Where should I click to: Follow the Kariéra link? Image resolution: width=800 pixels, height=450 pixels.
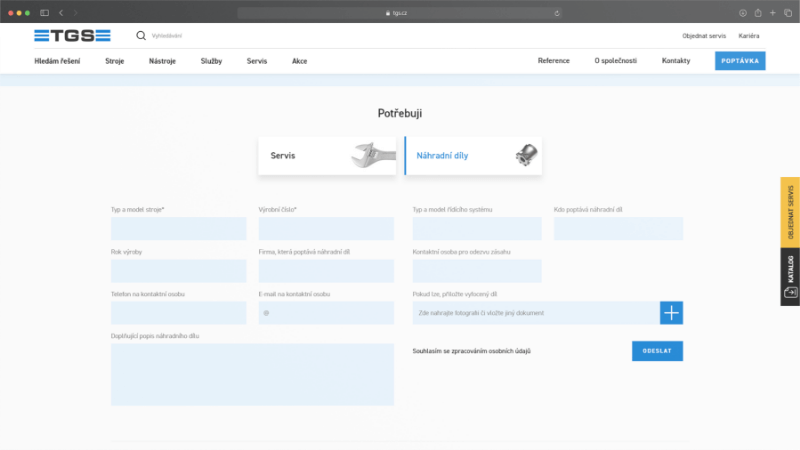(749, 36)
